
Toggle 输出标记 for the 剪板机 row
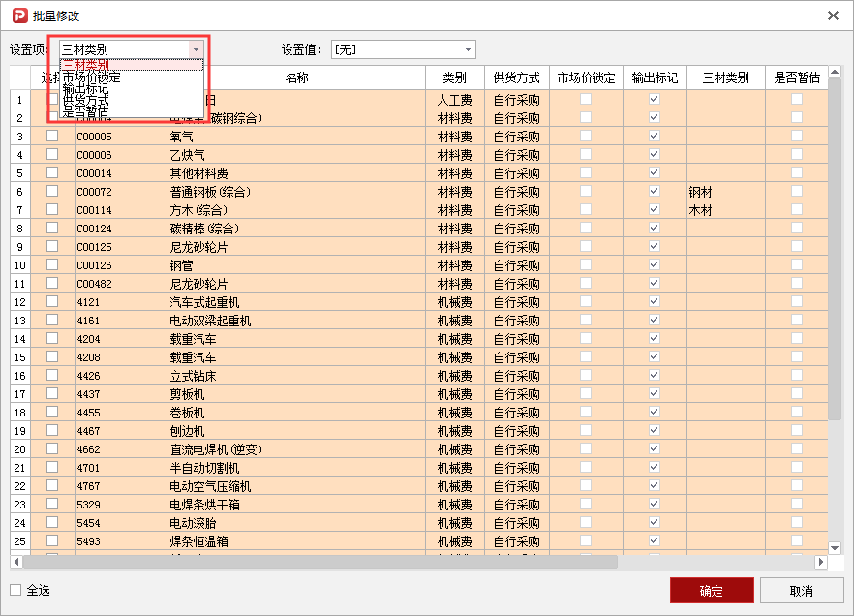[x=655, y=394]
